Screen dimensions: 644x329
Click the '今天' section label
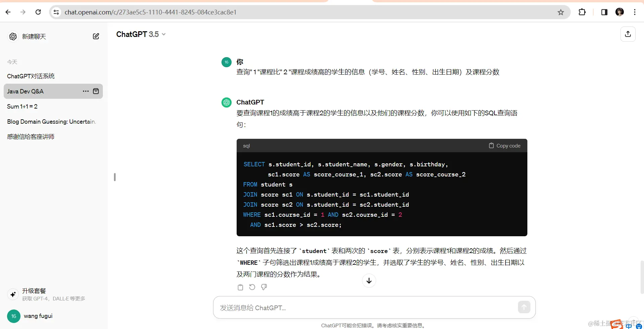[x=12, y=62]
